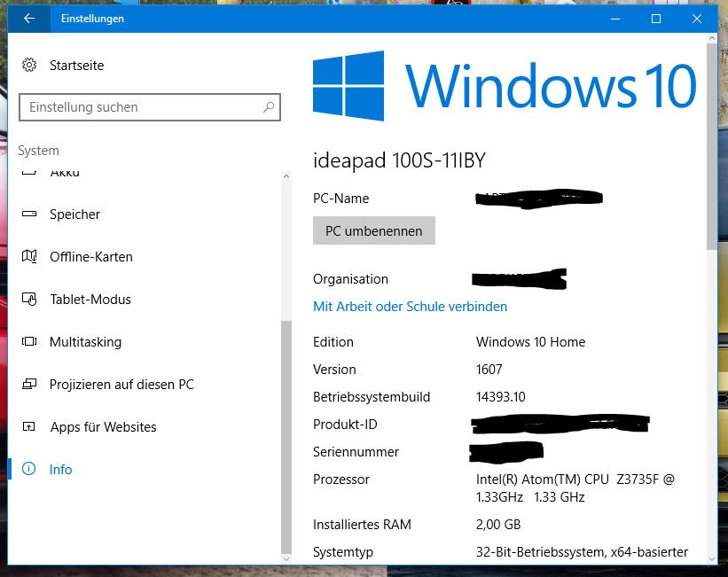Screen dimensions: 728x577
Task: Click the build value 14393.10
Action: [x=500, y=397]
